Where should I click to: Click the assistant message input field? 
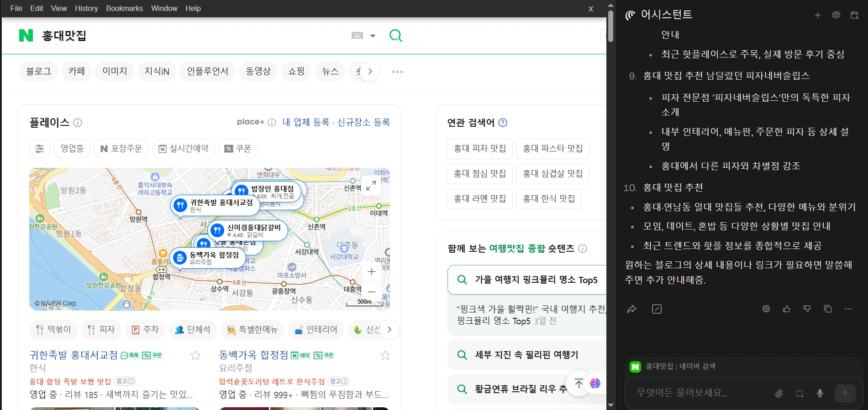point(699,393)
